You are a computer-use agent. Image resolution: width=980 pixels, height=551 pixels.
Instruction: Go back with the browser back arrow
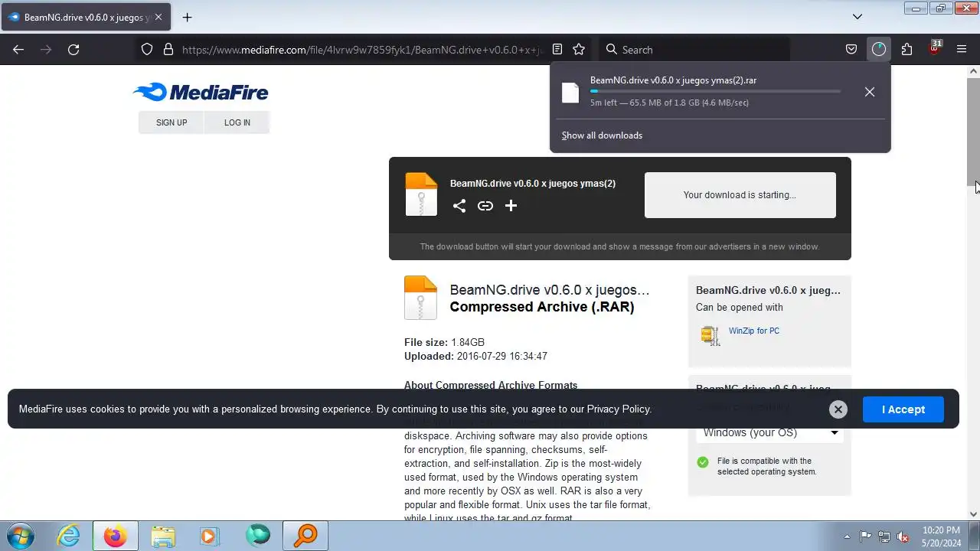pos(18,49)
